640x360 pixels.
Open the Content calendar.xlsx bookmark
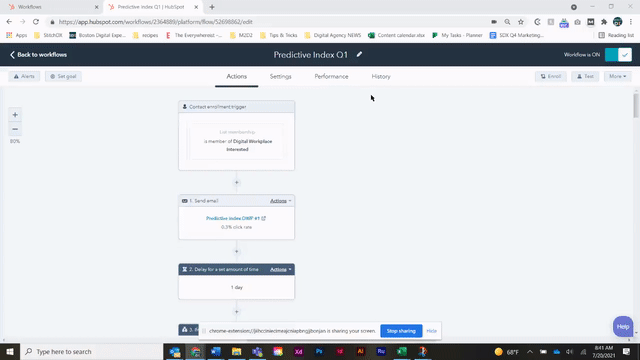click(396, 35)
